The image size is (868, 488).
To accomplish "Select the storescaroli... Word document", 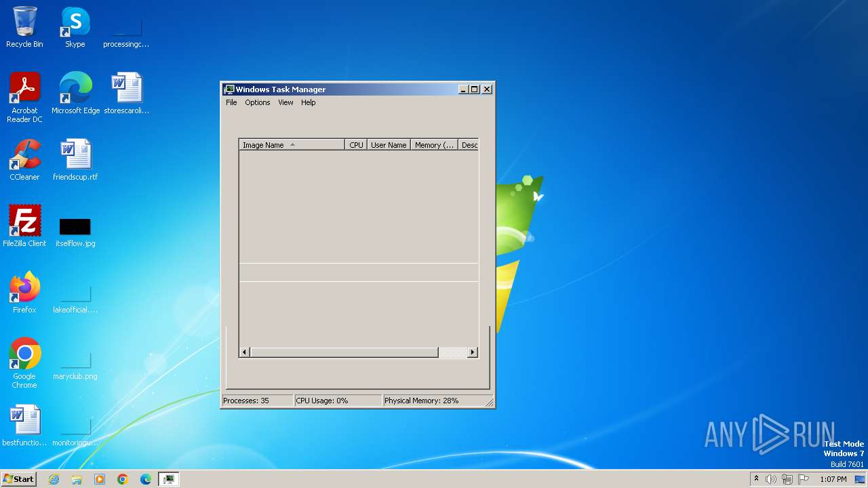I will pyautogui.click(x=126, y=94).
